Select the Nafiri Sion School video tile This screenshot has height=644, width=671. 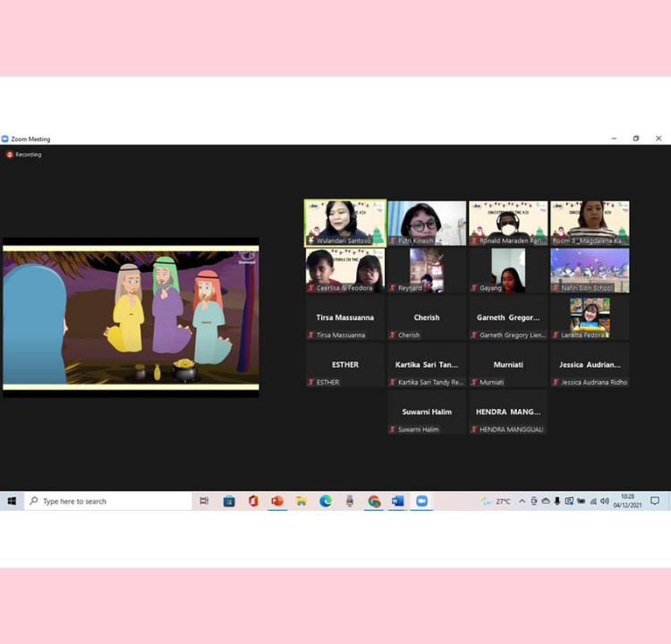pos(590,270)
